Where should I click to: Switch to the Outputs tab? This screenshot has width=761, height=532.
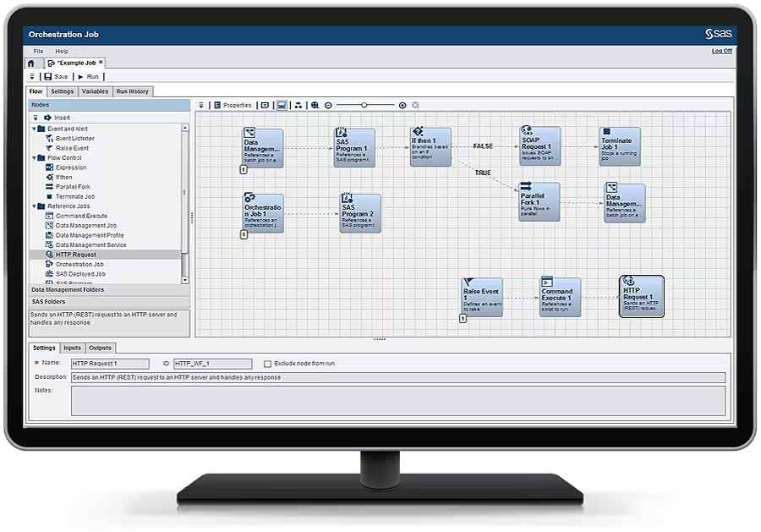click(100, 348)
